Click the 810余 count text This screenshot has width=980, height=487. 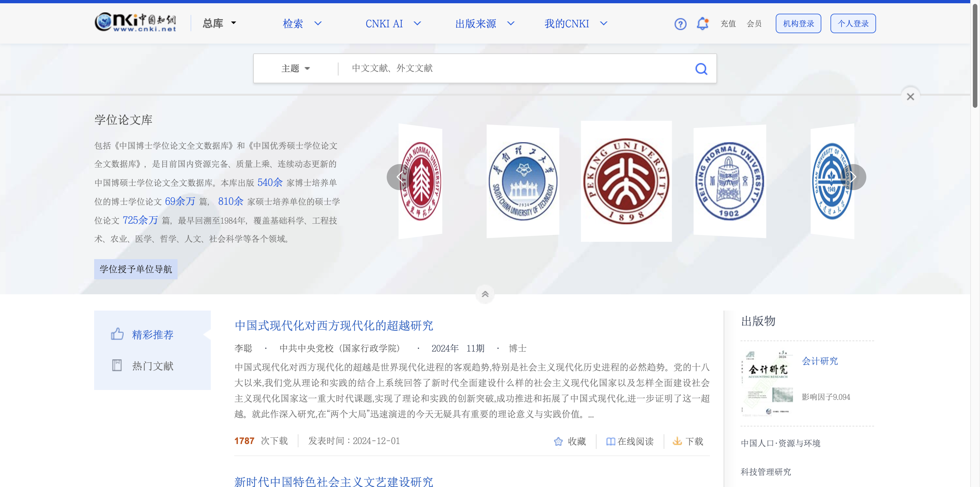231,201
